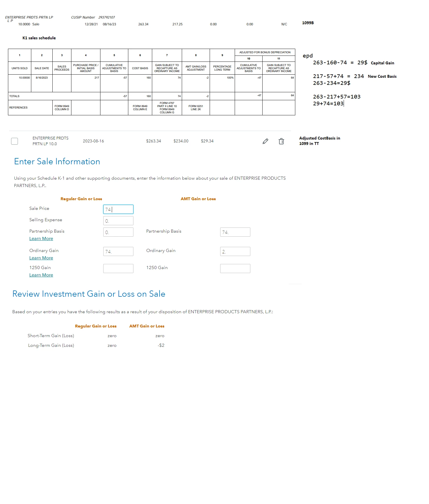
Task: Open Learn More under 1250 Gain
Action: (x=41, y=275)
